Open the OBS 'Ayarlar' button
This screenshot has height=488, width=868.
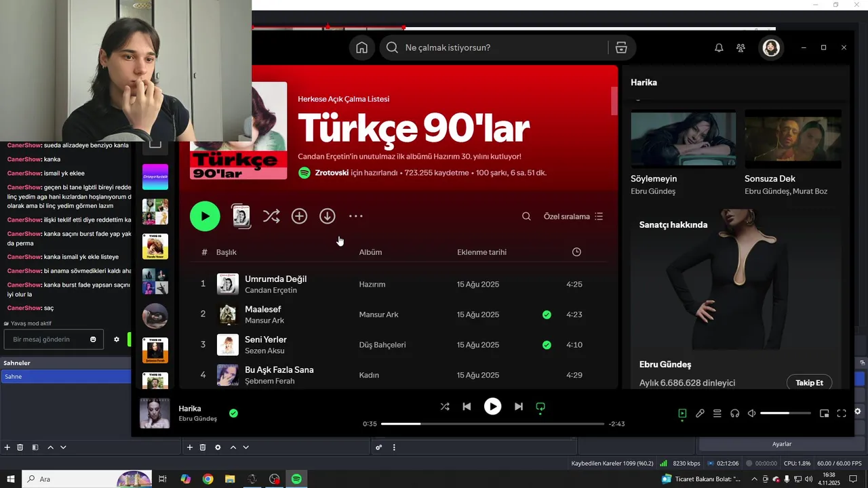tap(782, 444)
